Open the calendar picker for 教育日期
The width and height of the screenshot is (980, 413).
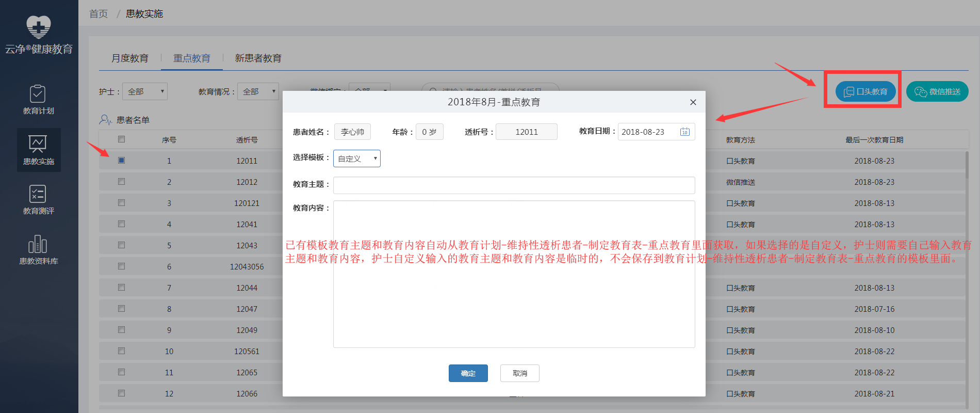pos(684,132)
